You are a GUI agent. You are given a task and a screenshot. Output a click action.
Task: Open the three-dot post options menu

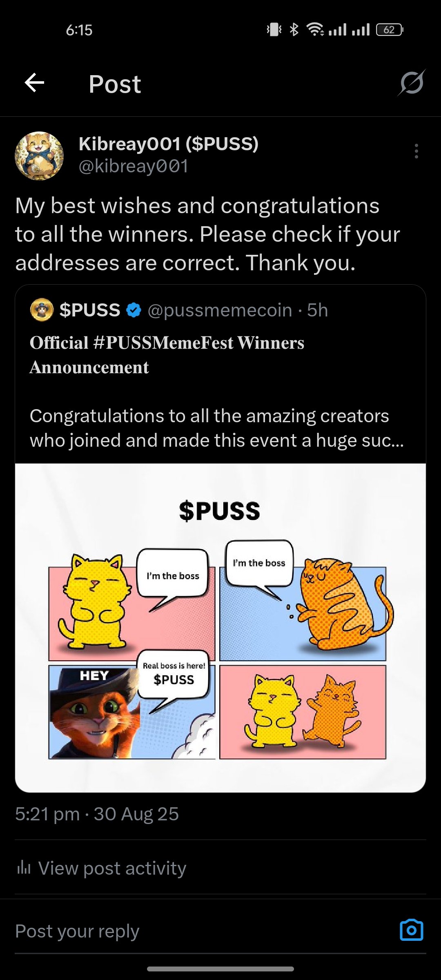pos(416,151)
